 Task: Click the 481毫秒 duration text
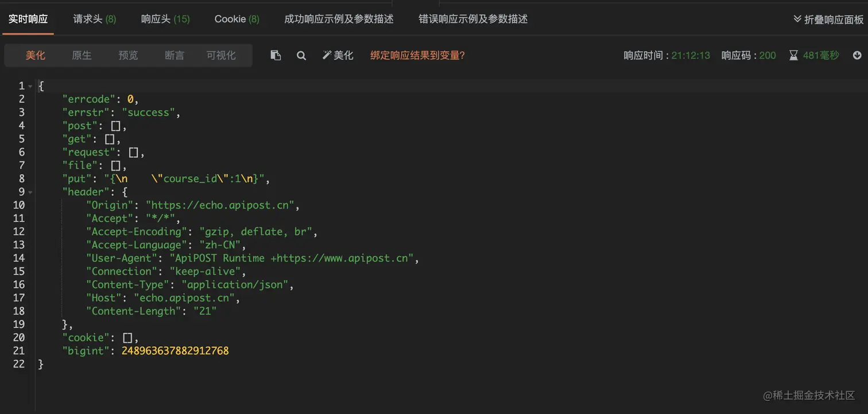pyautogui.click(x=821, y=56)
